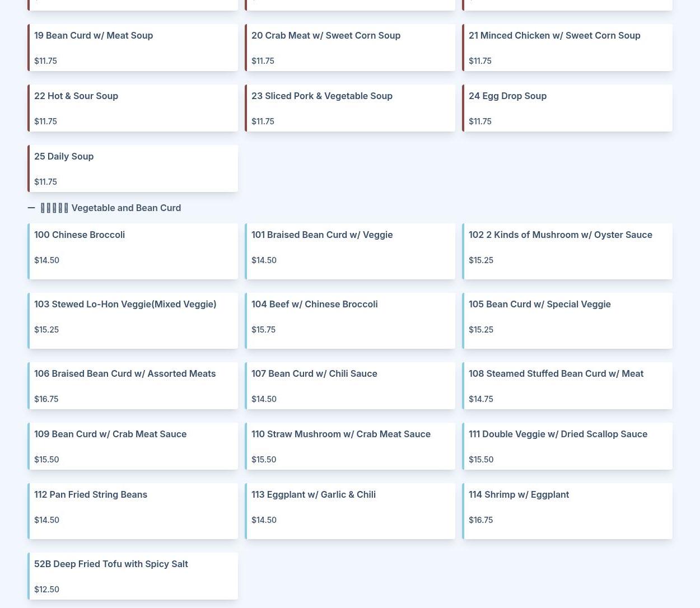Click the $15.75 price under Beef w/ Chinese Broccoli

(x=263, y=330)
